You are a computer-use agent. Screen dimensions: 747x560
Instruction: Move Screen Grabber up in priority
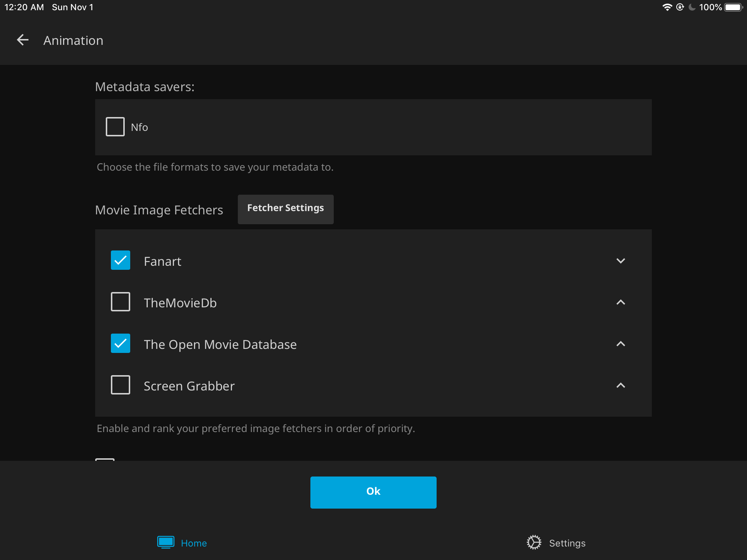(x=620, y=385)
